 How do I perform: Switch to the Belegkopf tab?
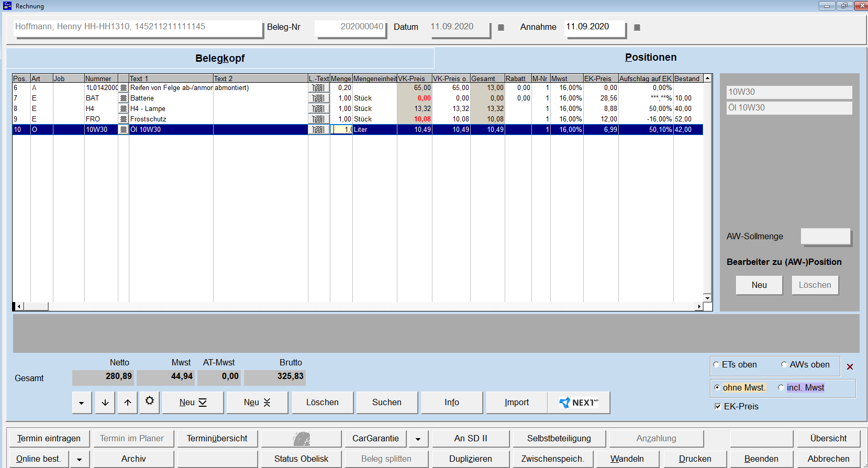tap(220, 58)
